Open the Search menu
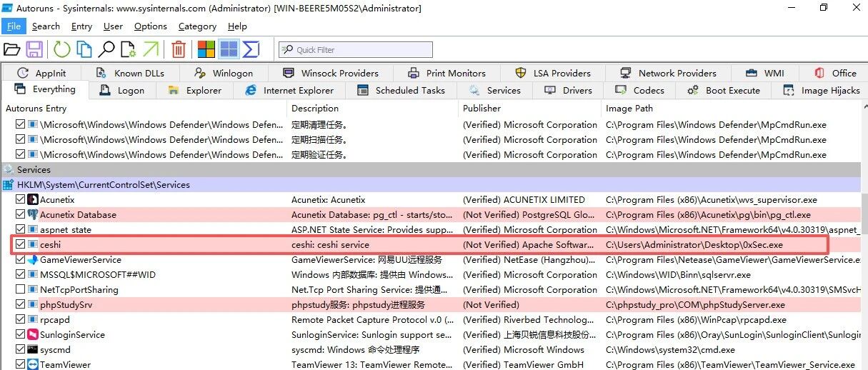 coord(46,26)
